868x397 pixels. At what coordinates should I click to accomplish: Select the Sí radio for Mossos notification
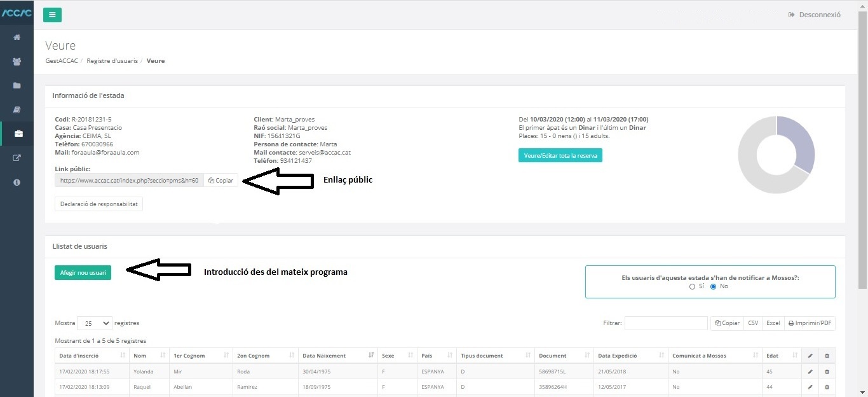pyautogui.click(x=693, y=286)
